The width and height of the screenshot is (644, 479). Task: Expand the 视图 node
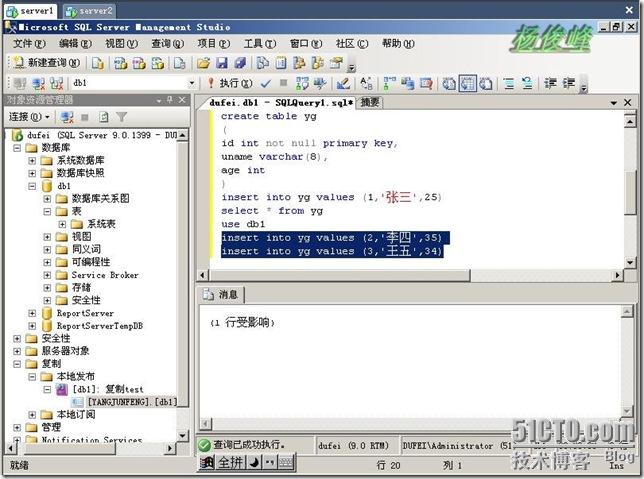pyautogui.click(x=47, y=237)
